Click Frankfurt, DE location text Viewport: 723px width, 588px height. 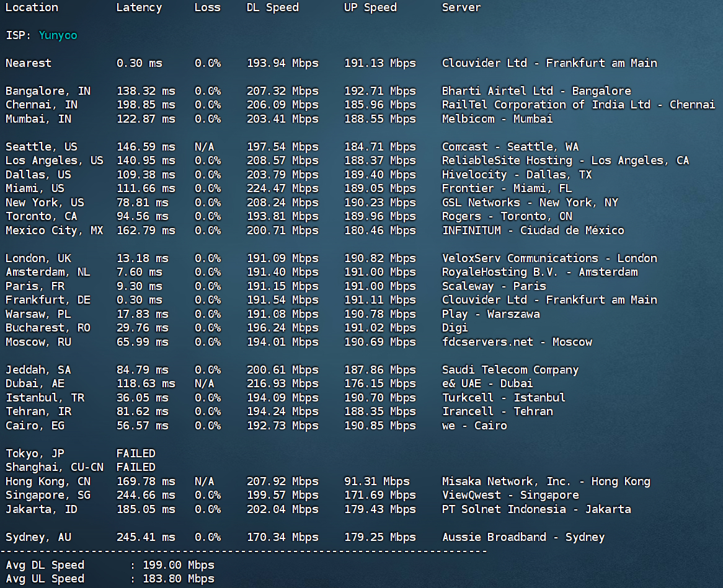click(48, 300)
